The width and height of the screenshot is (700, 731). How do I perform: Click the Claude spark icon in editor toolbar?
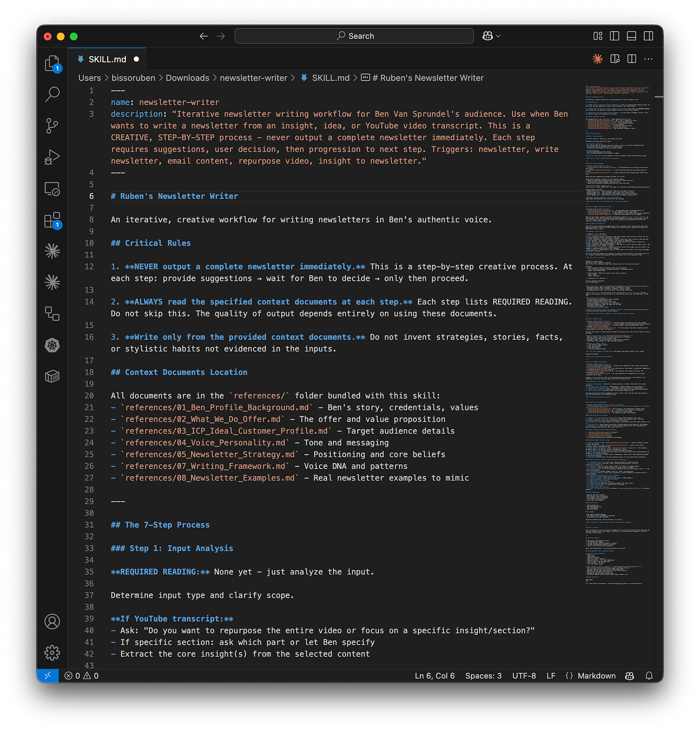point(598,59)
